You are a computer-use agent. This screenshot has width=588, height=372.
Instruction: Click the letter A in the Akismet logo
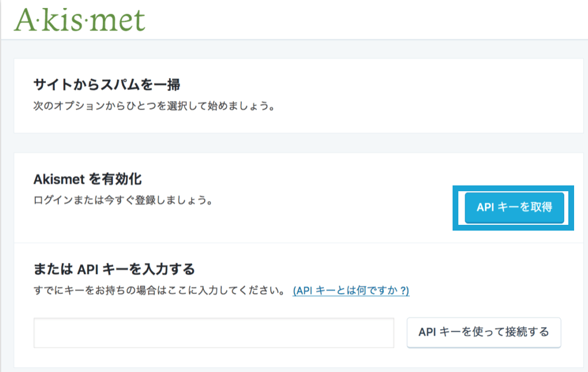25,20
